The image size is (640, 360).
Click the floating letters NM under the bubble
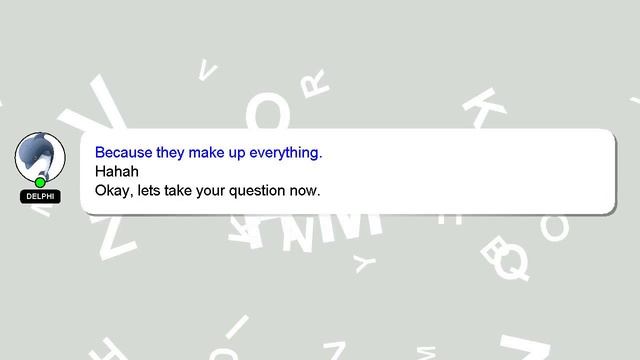coord(331,231)
